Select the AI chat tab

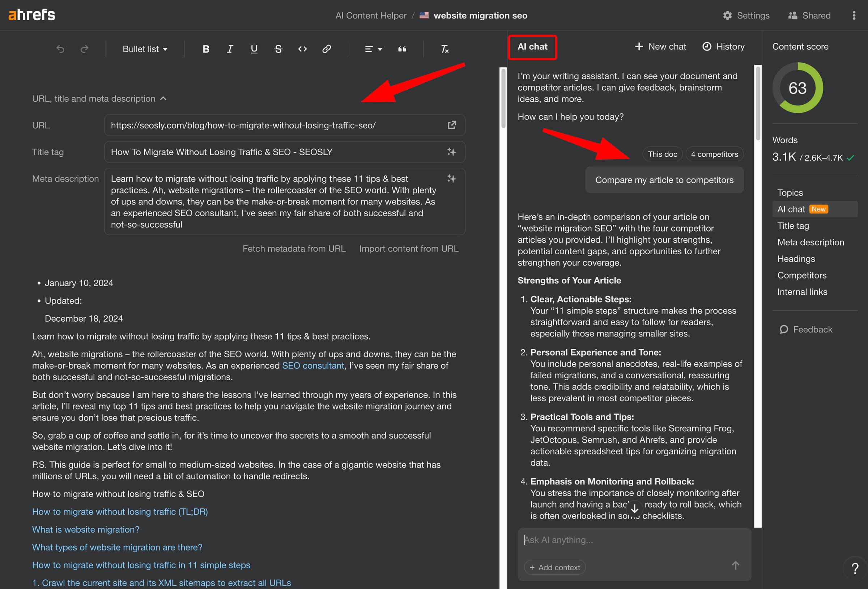pos(532,47)
